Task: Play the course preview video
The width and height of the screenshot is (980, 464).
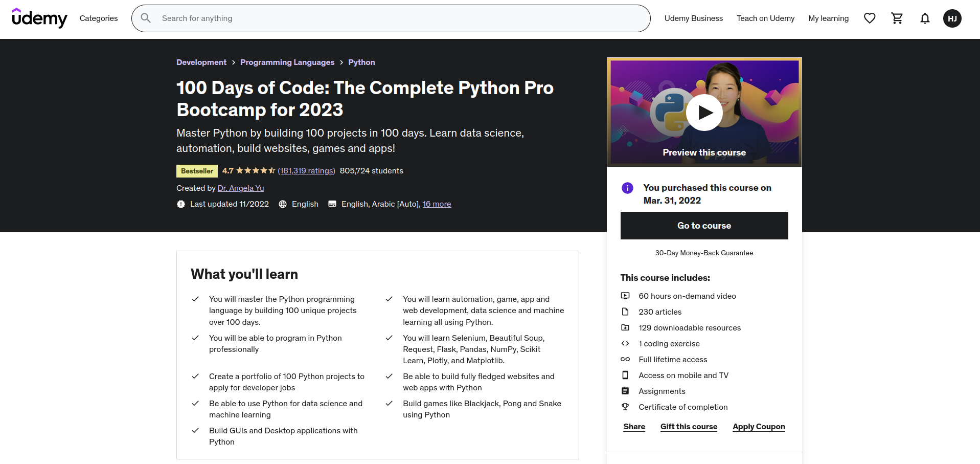Action: (704, 113)
